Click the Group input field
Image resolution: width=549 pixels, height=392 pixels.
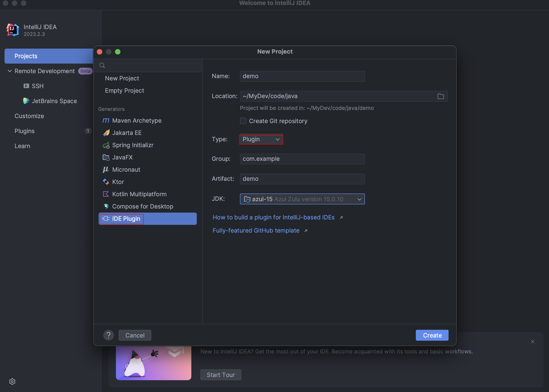click(302, 159)
